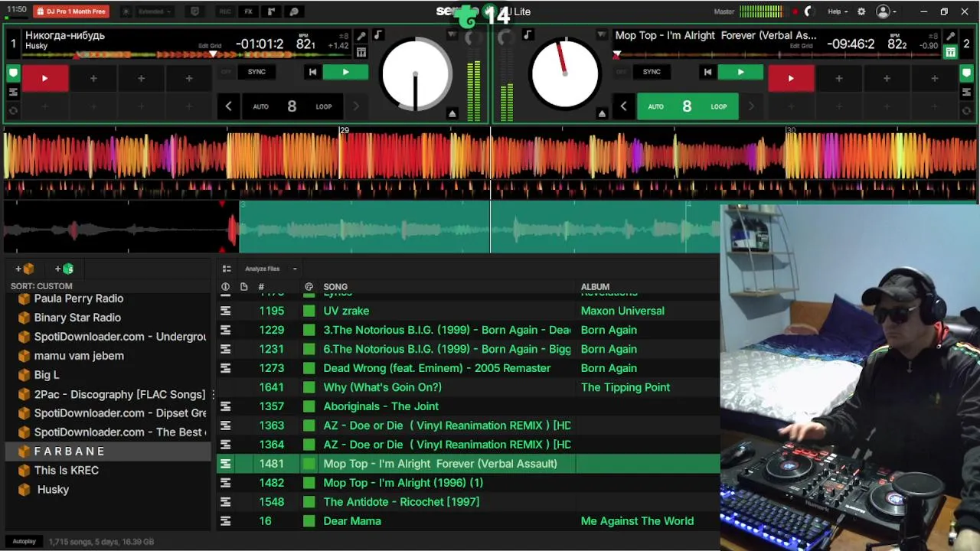
Task: Open the REC recording panel
Action: point(225,11)
